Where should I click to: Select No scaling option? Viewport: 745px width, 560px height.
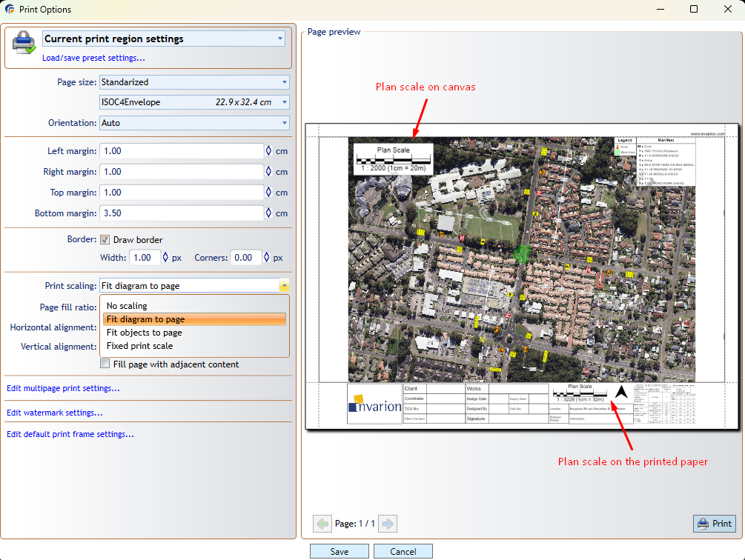(194, 306)
